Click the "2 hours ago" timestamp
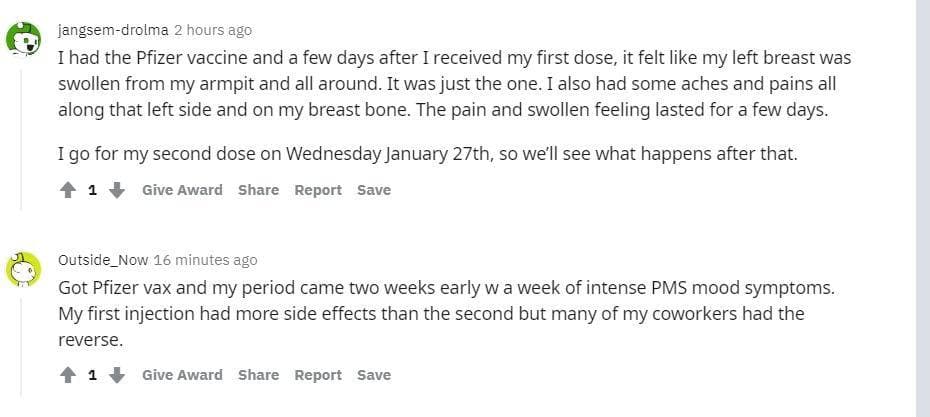 tap(213, 30)
